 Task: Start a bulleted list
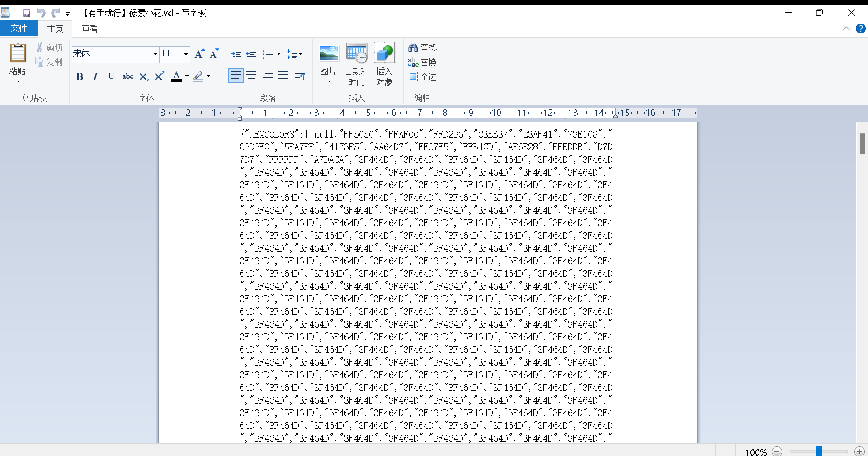coord(268,54)
